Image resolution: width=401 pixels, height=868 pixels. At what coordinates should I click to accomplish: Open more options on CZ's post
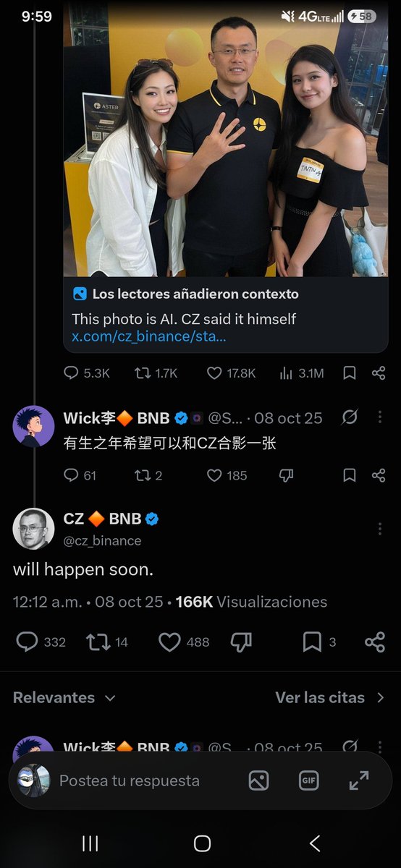click(379, 529)
